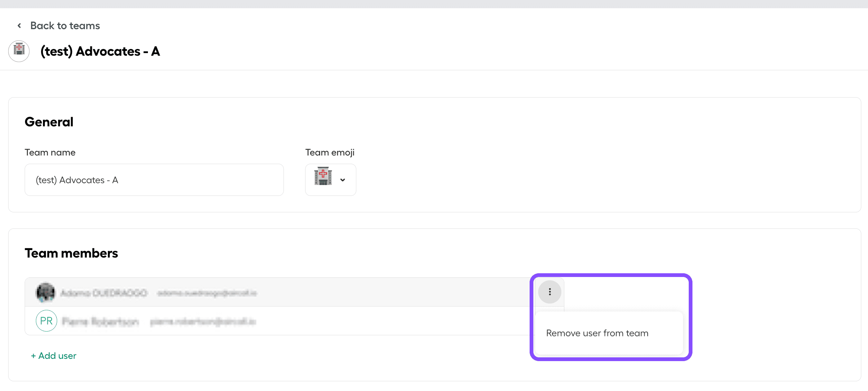Click the back arrow chevron icon
Viewport: 868px width, 391px height.
point(19,25)
